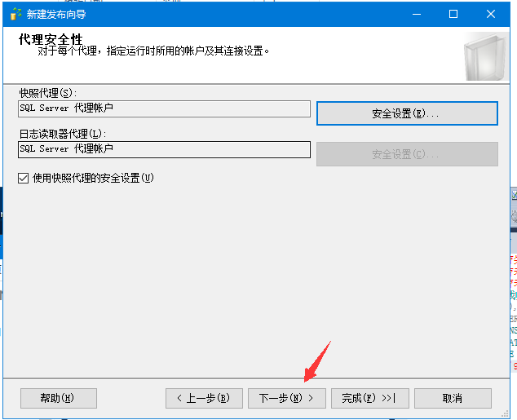517x420 pixels.
Task: Focus the 日志读取器代理 account field
Action: [x=164, y=150]
